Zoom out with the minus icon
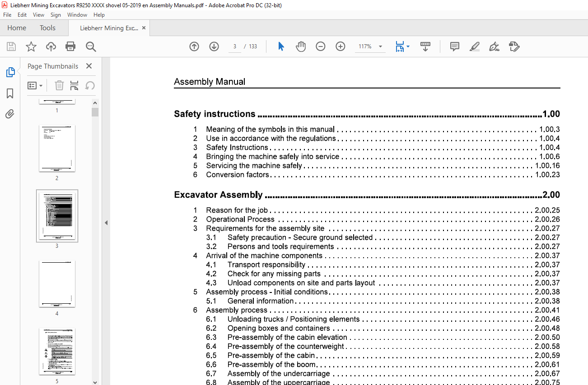This screenshot has width=588, height=385. pos(321,46)
